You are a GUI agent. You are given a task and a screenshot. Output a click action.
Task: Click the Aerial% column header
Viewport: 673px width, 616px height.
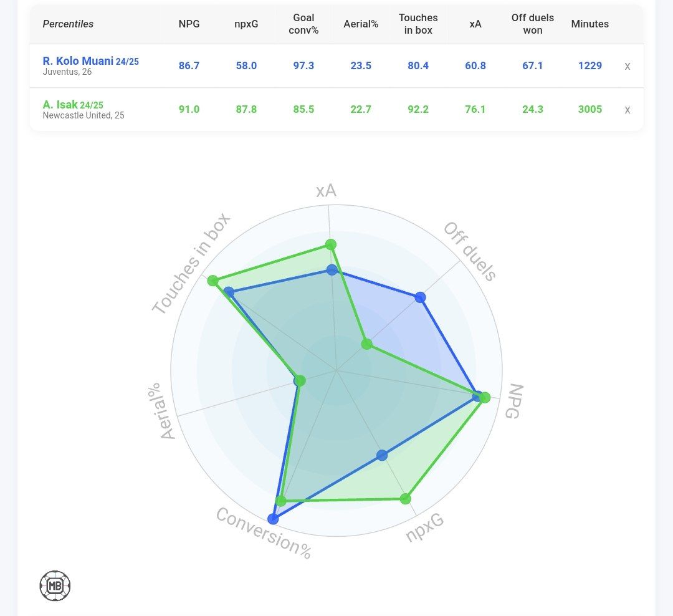click(361, 24)
